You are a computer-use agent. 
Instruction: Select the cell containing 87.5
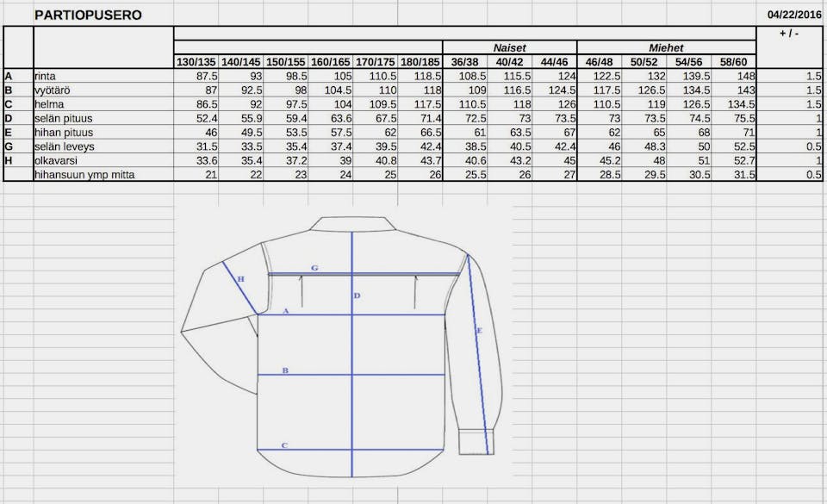point(197,77)
